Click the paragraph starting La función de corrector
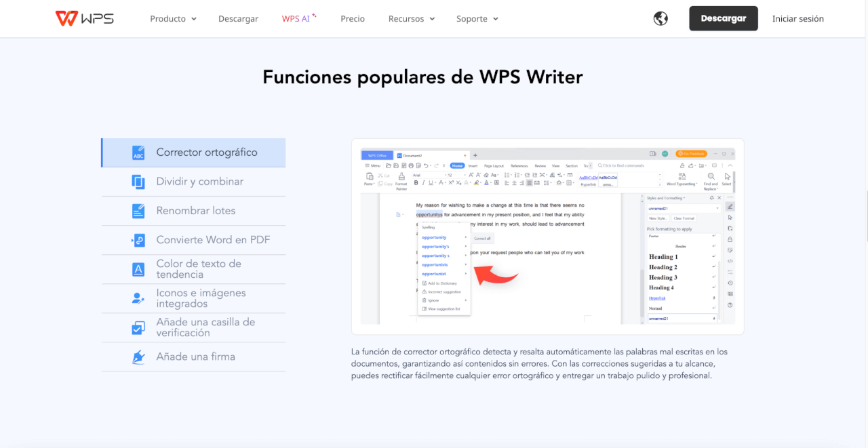The image size is (868, 448). [x=539, y=364]
